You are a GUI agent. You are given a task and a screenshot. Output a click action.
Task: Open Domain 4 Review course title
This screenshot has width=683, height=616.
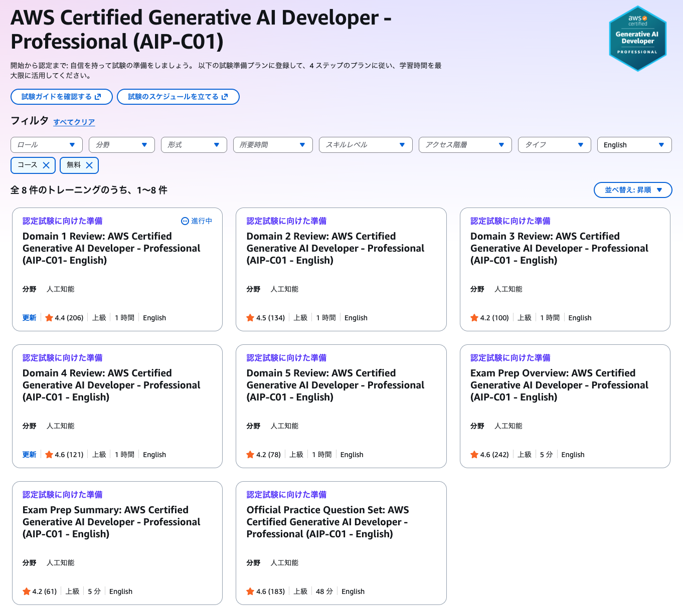(111, 385)
